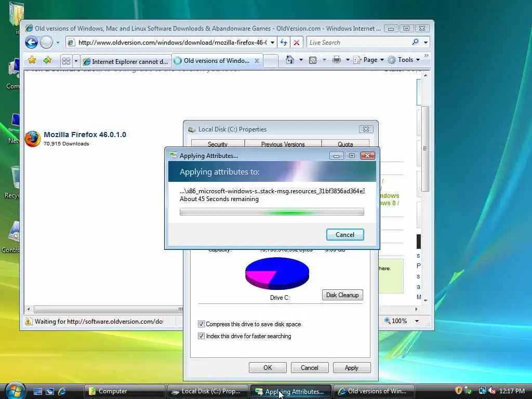Viewport: 532px width, 399px height.
Task: Click IE horizontal scrollbar left arrow
Action: coord(29,309)
